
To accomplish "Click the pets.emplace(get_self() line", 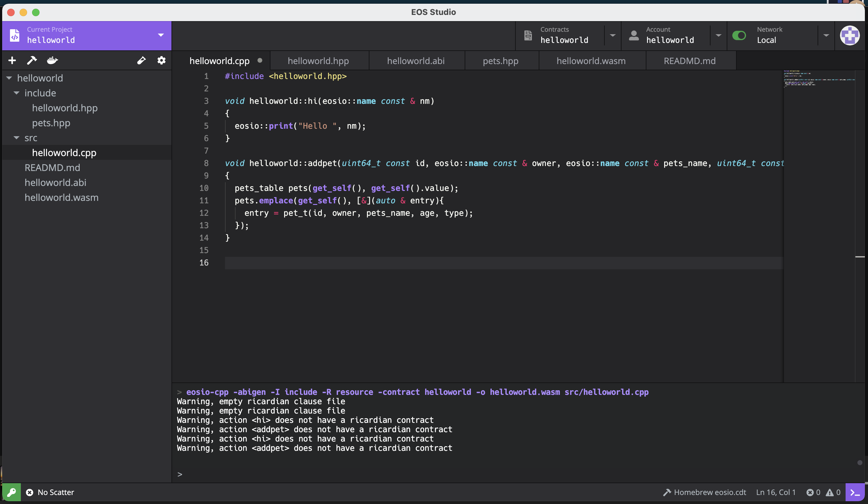I will pos(339,201).
